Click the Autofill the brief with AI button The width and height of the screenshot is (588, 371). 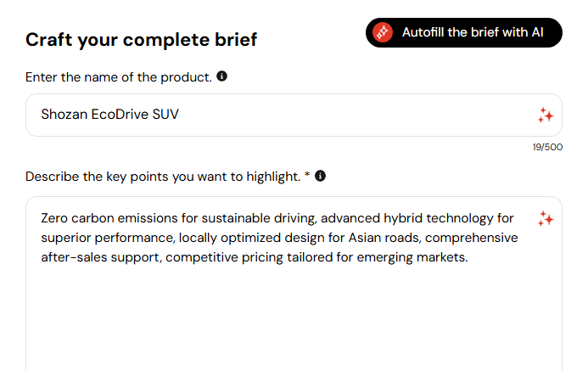click(x=464, y=32)
